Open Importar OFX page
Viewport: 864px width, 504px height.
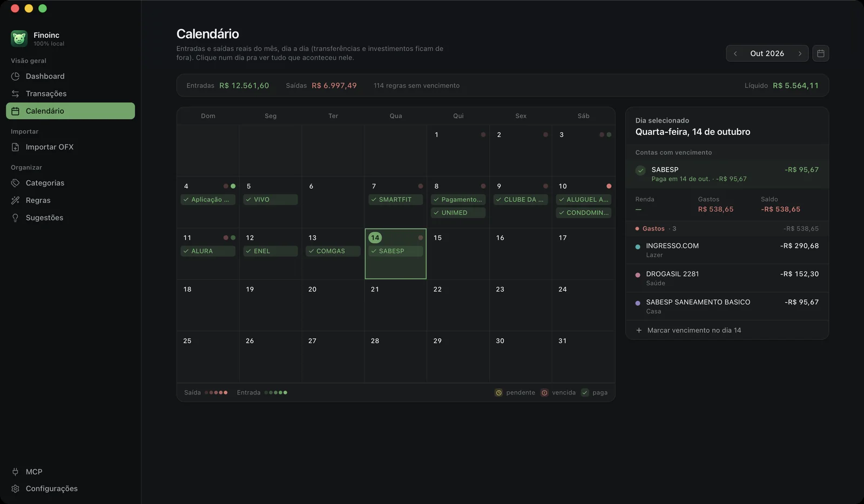coord(70,147)
